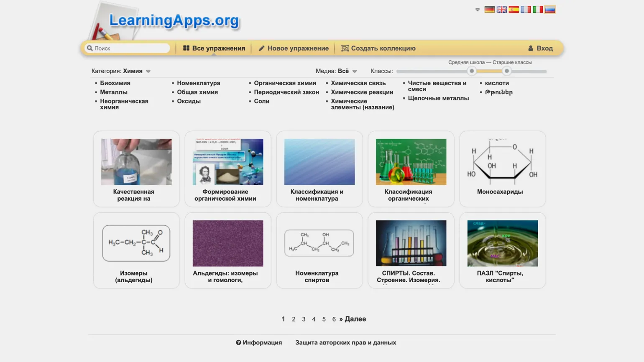This screenshot has width=644, height=362.
Task: Filter by Органическая химия subcategory
Action: 285,83
